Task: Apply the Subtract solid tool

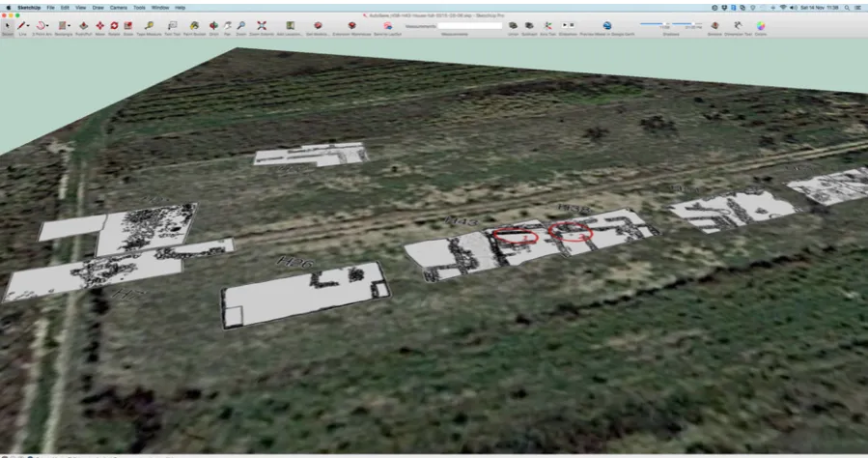Action: (529, 25)
